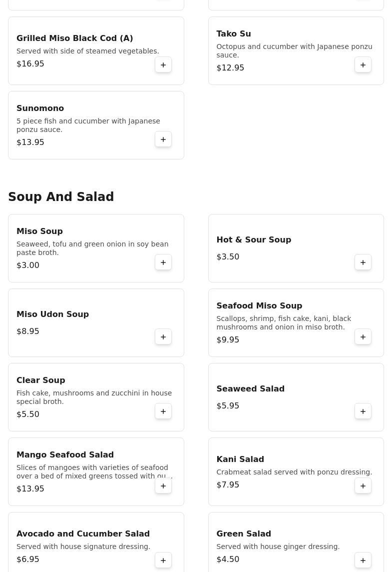Add Miso Soup to cart
Image resolution: width=392 pixels, height=572 pixels.
click(163, 262)
